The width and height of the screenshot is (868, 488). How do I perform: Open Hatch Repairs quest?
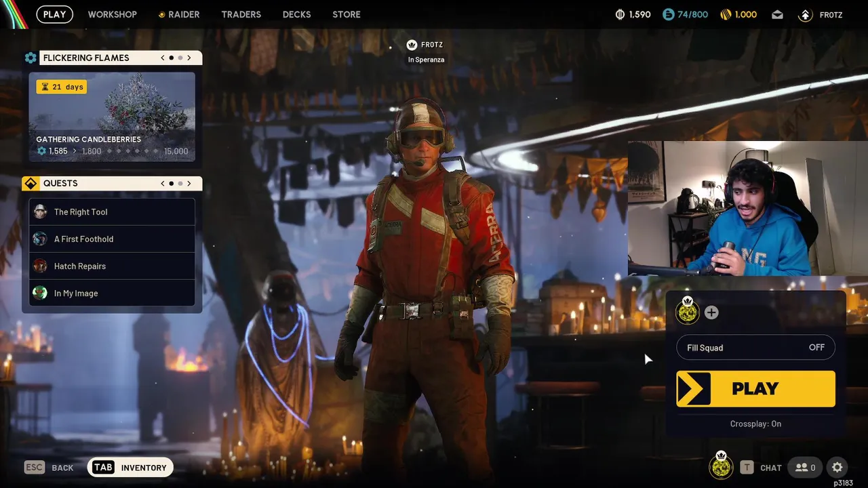112,266
